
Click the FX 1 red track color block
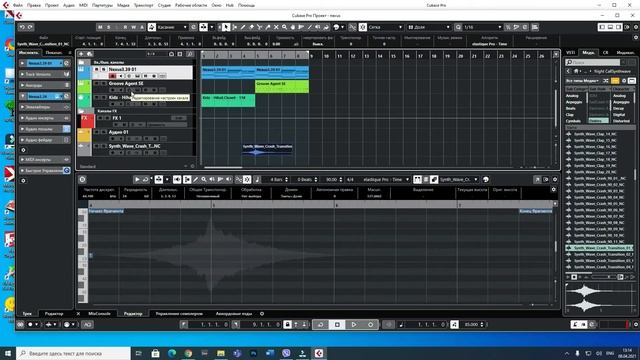(x=86, y=121)
